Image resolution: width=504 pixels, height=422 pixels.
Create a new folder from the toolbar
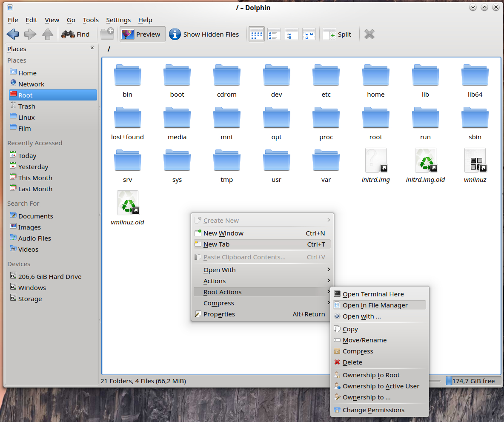tap(107, 34)
